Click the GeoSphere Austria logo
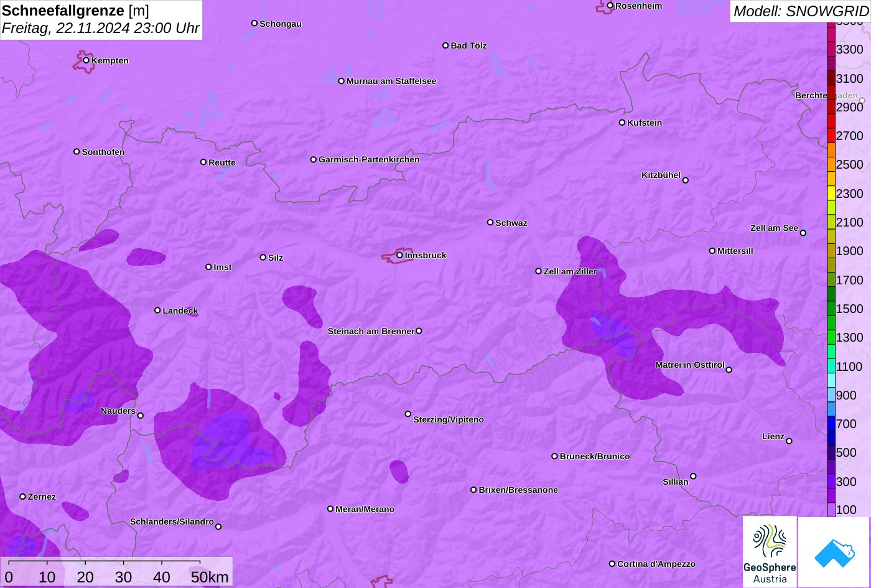 point(770,552)
